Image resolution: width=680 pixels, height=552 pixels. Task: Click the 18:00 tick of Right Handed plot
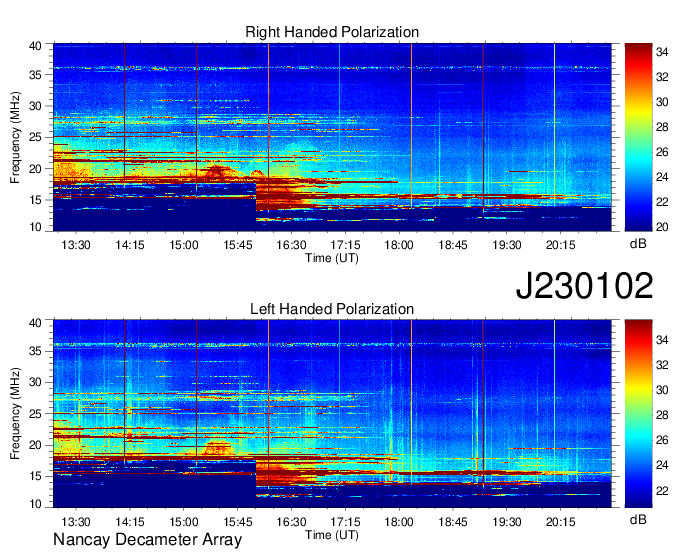point(399,245)
